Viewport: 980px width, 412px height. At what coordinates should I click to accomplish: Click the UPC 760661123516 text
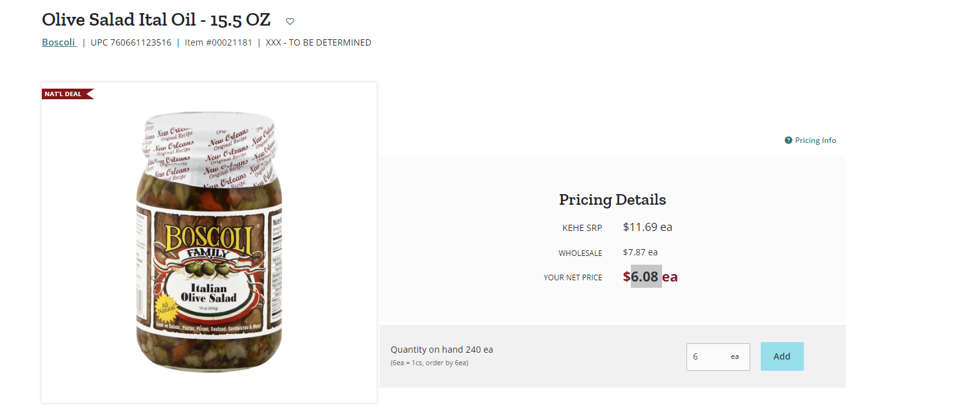tap(131, 42)
